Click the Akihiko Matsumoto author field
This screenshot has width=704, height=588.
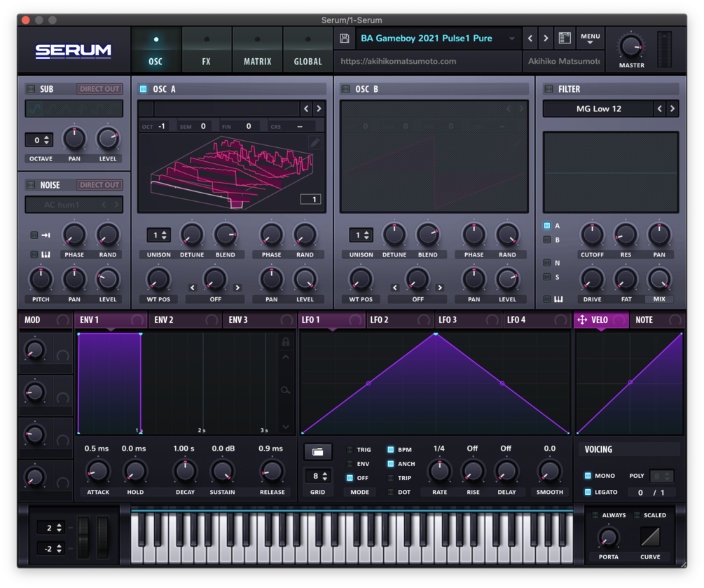564,62
